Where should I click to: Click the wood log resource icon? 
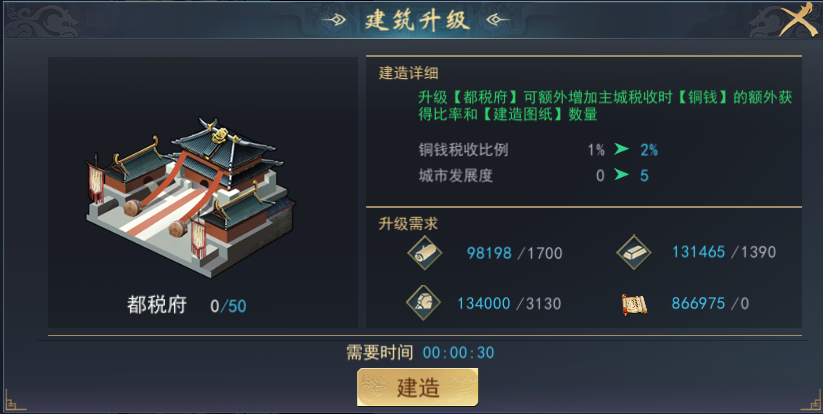(425, 253)
